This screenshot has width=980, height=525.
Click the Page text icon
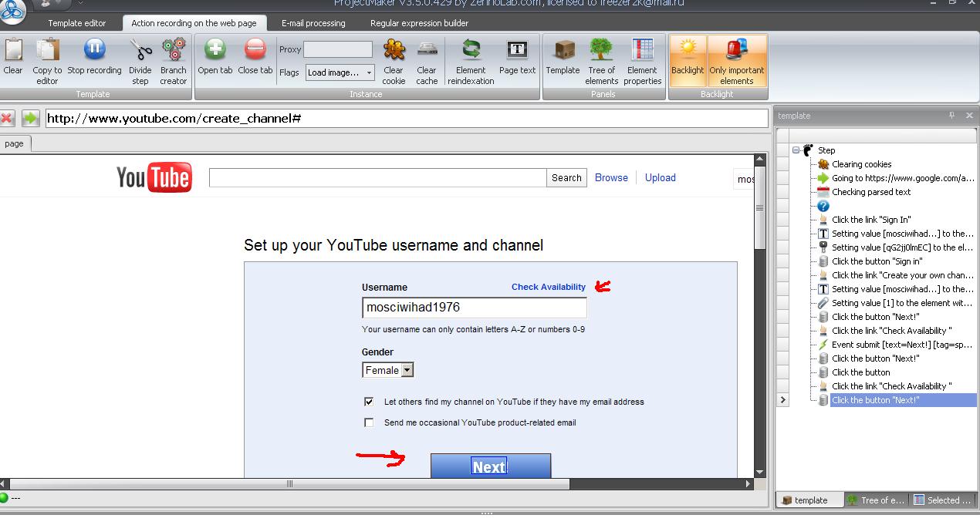[x=517, y=50]
